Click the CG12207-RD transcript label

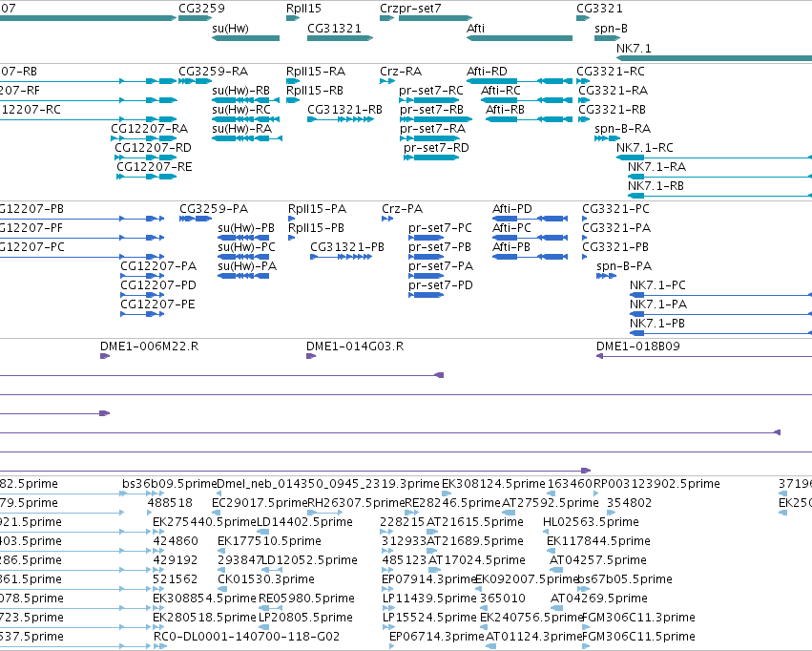[154, 148]
